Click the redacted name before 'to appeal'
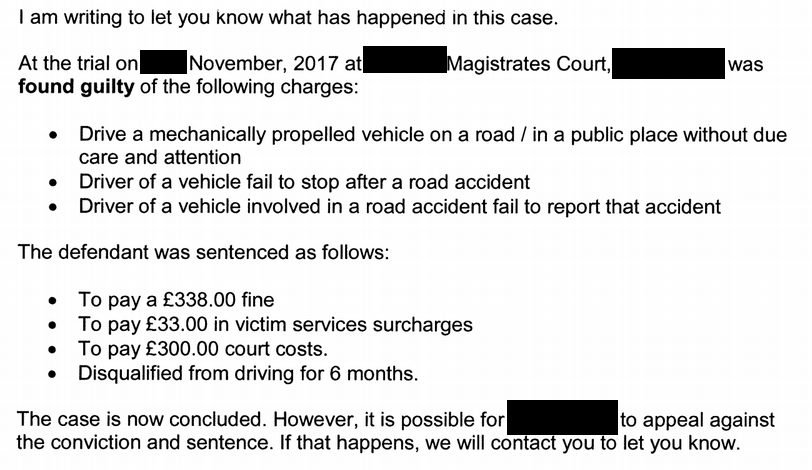 pyautogui.click(x=562, y=417)
